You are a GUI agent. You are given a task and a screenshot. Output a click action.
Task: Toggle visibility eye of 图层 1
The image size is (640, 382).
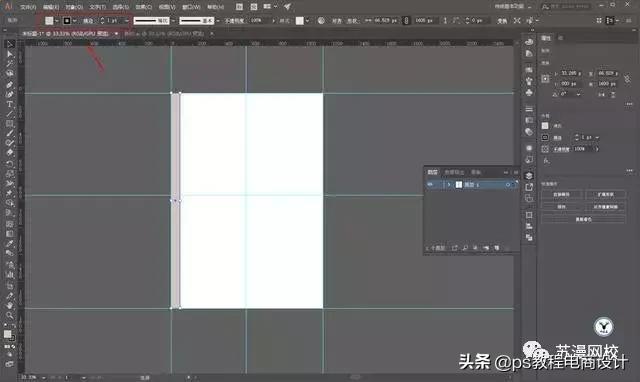point(430,184)
